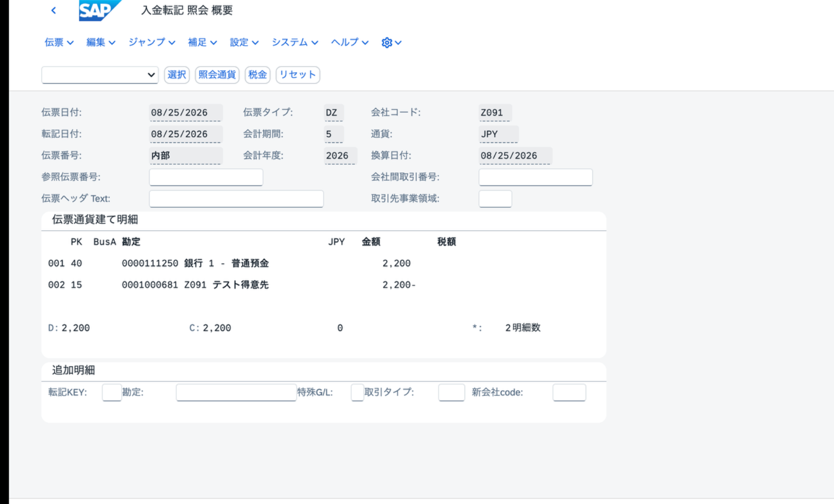Select the 銀行 1 - 普通預金 account text
The height and width of the screenshot is (504, 834).
pos(227,263)
